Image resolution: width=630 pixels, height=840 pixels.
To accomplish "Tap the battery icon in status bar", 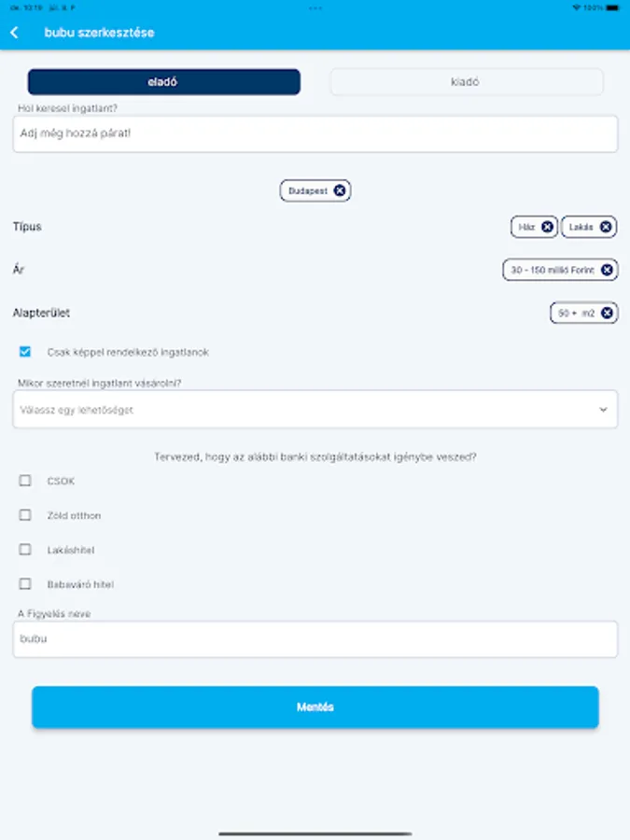I will [x=614, y=7].
